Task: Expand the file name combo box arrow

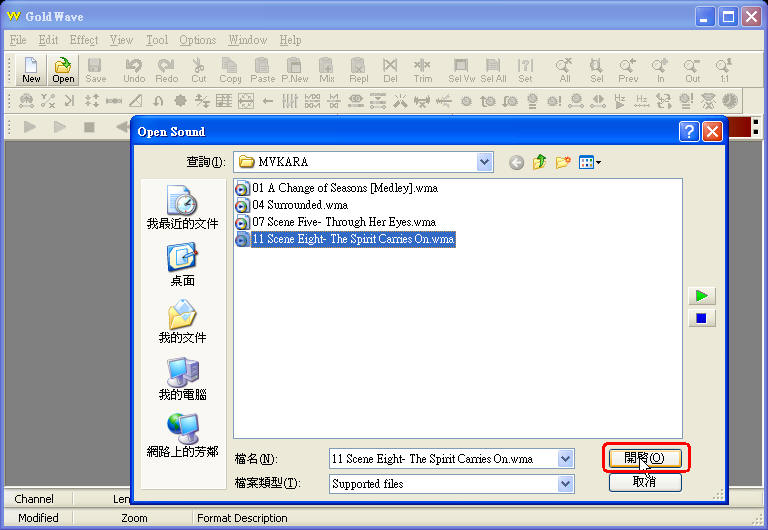Action: pos(566,459)
